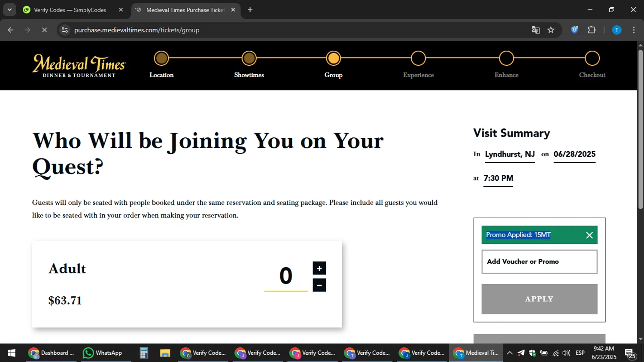
Task: Open File Explorer from the taskbar
Action: coord(165,353)
